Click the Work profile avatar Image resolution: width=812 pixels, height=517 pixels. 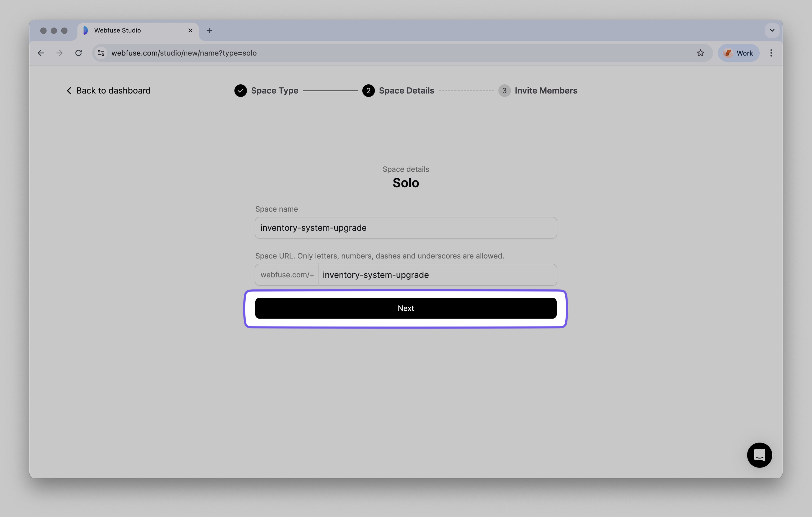tap(738, 53)
